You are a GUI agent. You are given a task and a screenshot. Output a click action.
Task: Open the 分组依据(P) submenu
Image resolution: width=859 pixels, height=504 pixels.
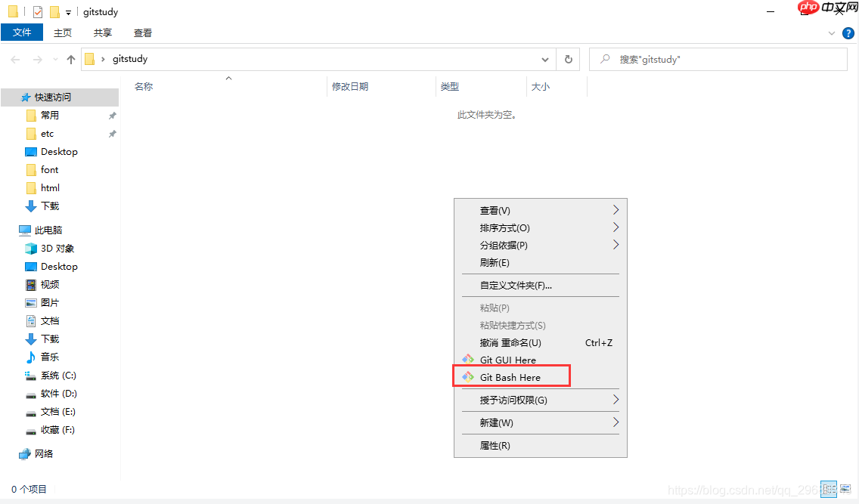540,245
